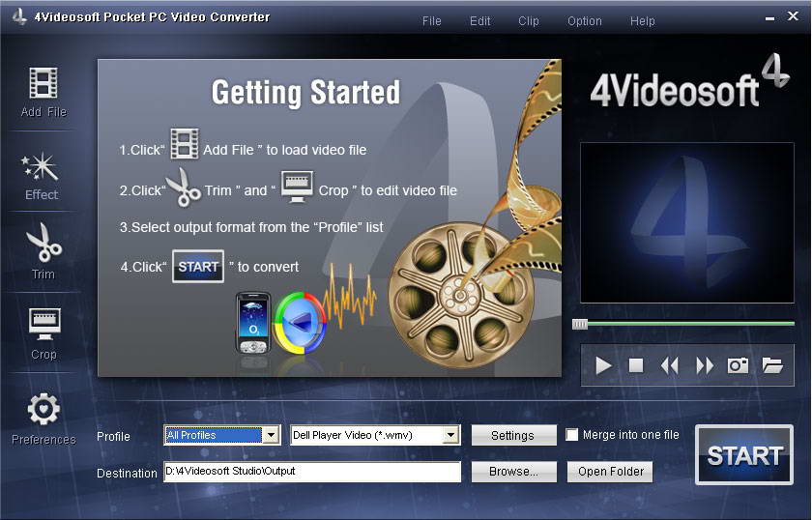
Task: Click the 4Videosoft app logo in title bar
Action: 19,16
